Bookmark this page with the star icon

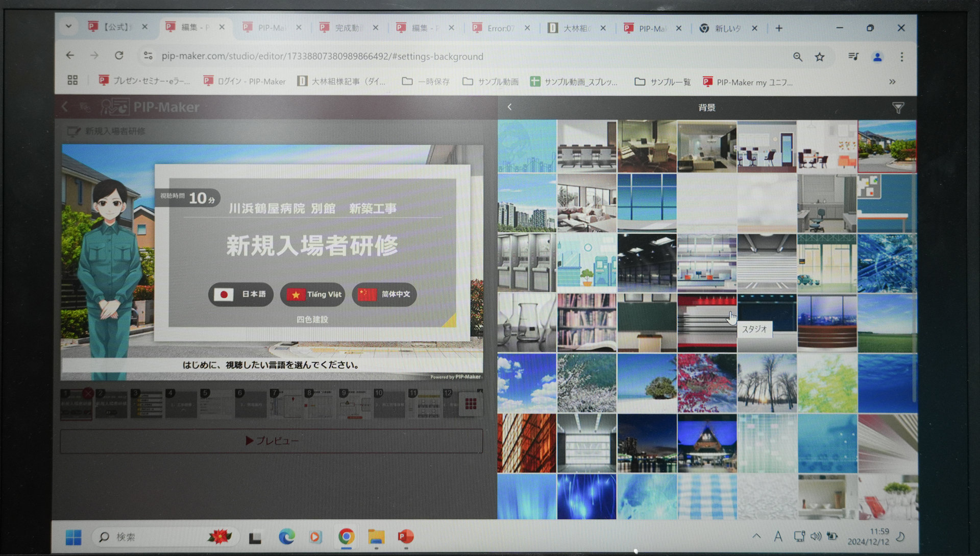pyautogui.click(x=820, y=57)
